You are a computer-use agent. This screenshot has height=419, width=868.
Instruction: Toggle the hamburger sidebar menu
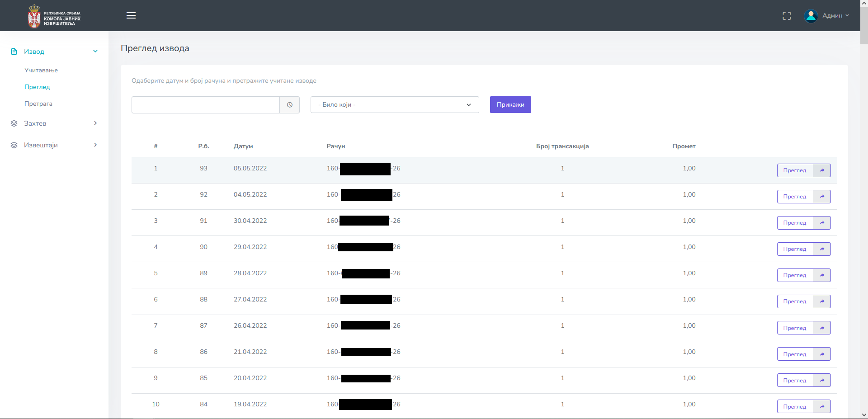coord(131,15)
